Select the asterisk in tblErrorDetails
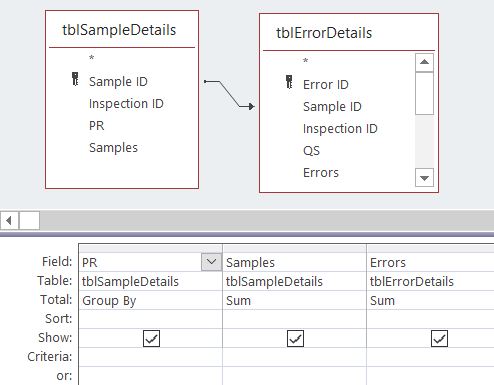 306,62
